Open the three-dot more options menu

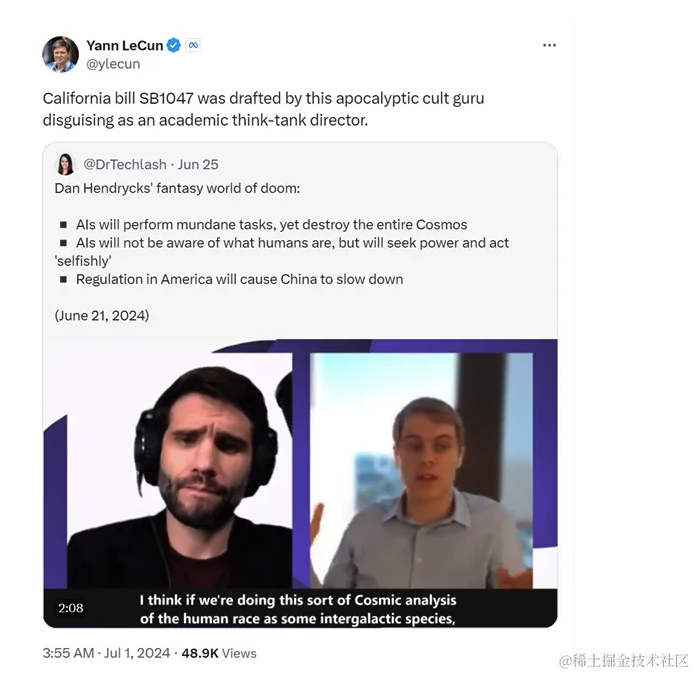pos(549,45)
